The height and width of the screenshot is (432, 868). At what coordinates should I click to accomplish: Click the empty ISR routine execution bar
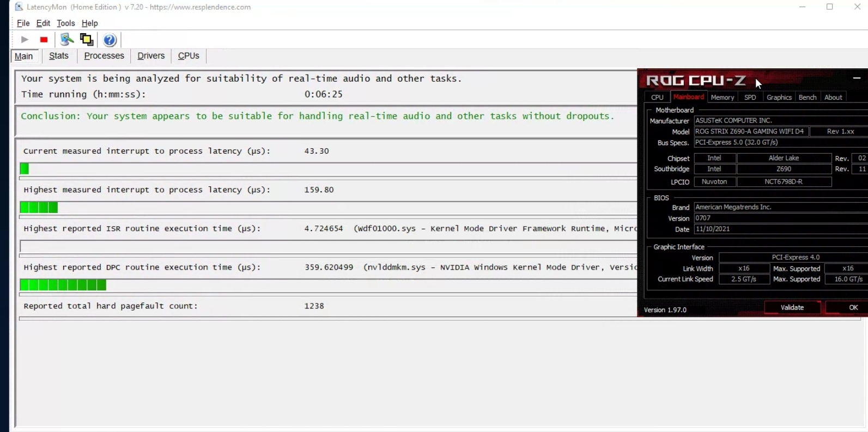click(329, 246)
